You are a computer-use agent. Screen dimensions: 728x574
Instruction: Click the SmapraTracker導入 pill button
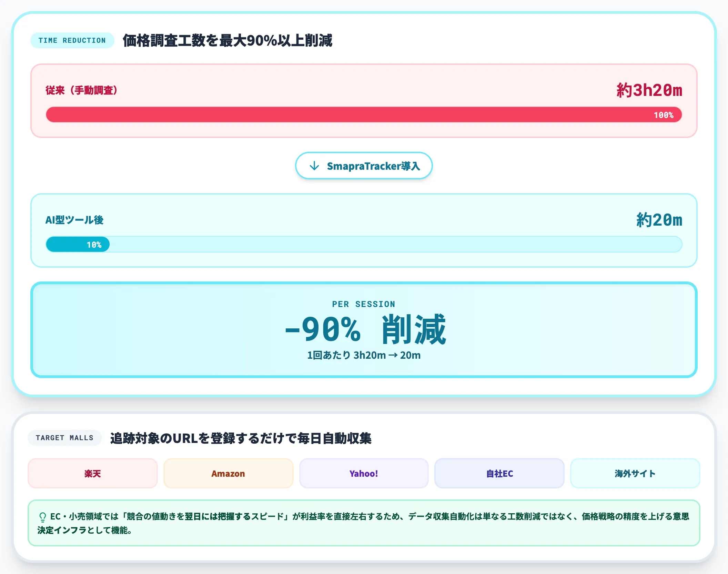click(x=364, y=166)
